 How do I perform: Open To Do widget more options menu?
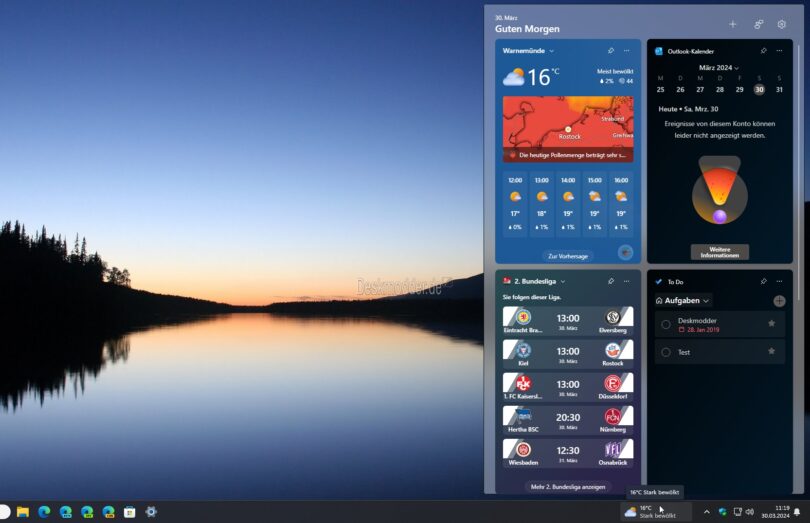(x=779, y=281)
